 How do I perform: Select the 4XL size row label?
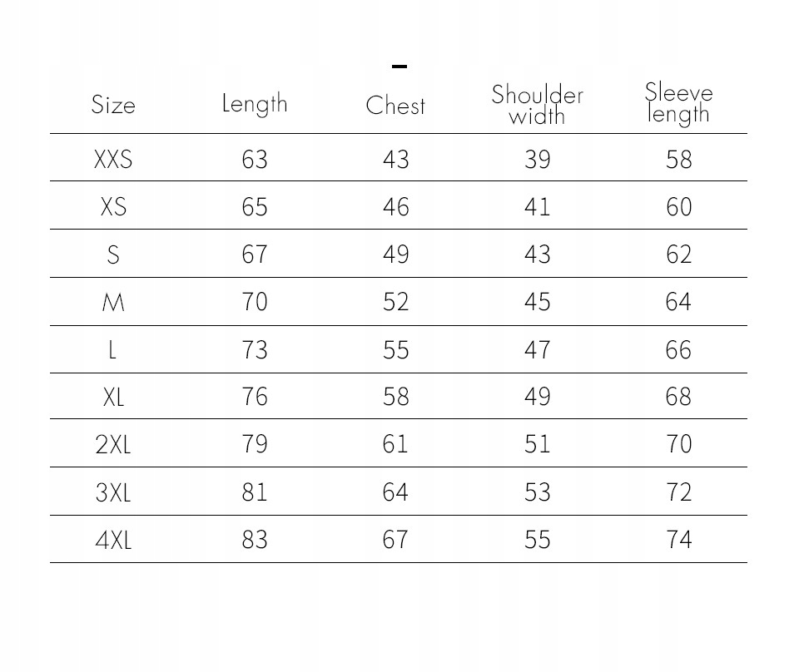pyautogui.click(x=113, y=540)
